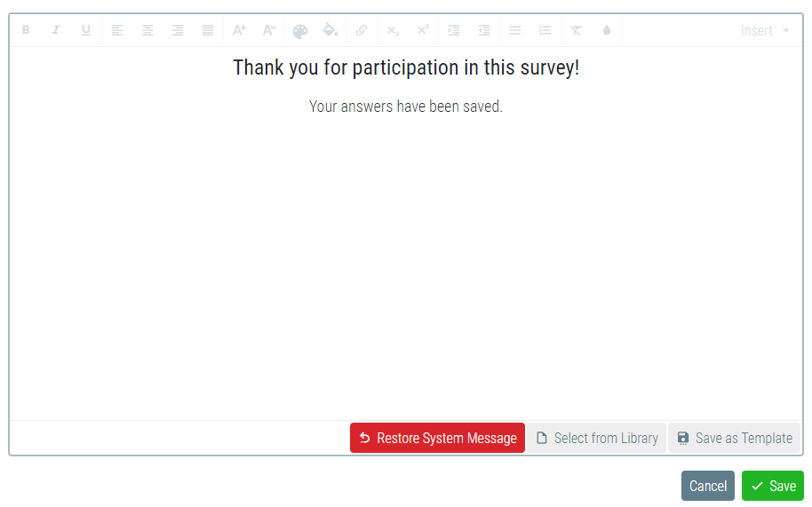
Task: Open the background fill color picker
Action: [x=330, y=30]
